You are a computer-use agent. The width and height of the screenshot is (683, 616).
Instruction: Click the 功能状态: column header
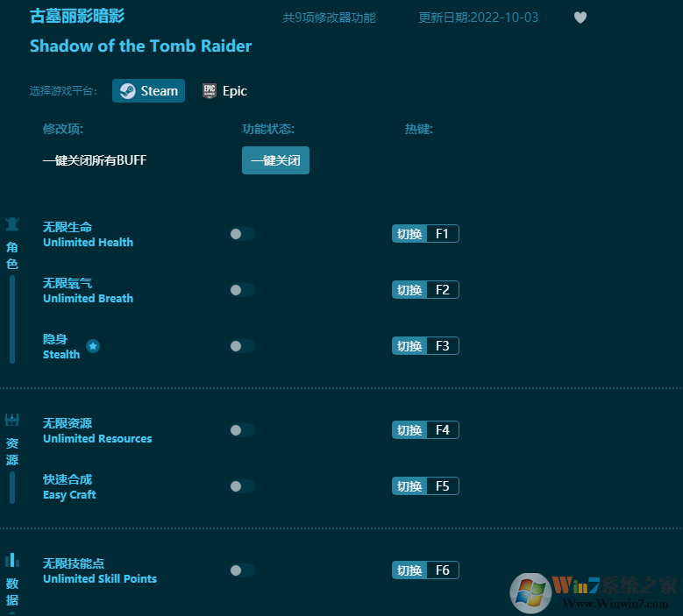pos(268,130)
